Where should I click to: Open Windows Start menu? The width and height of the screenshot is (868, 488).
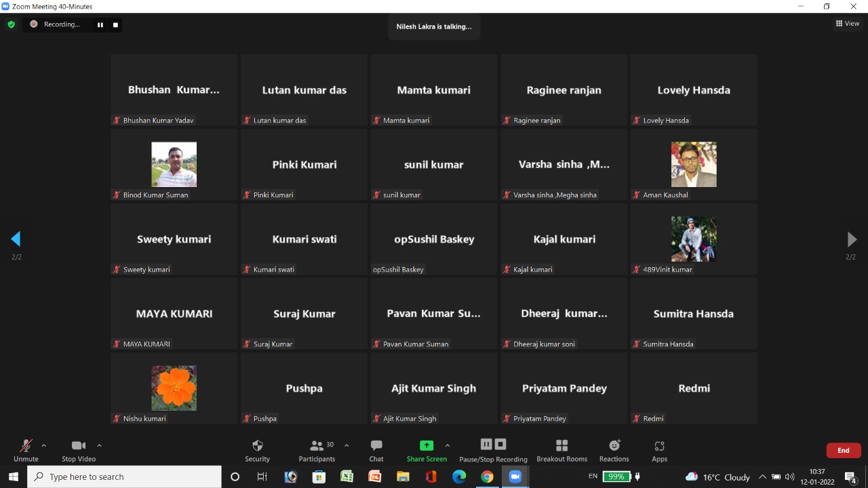13,476
